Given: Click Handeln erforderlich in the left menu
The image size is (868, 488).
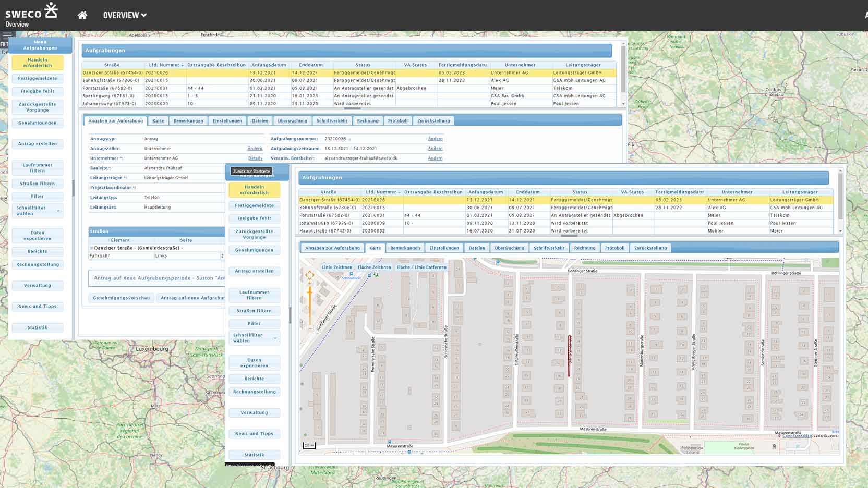Looking at the screenshot, I should 38,63.
